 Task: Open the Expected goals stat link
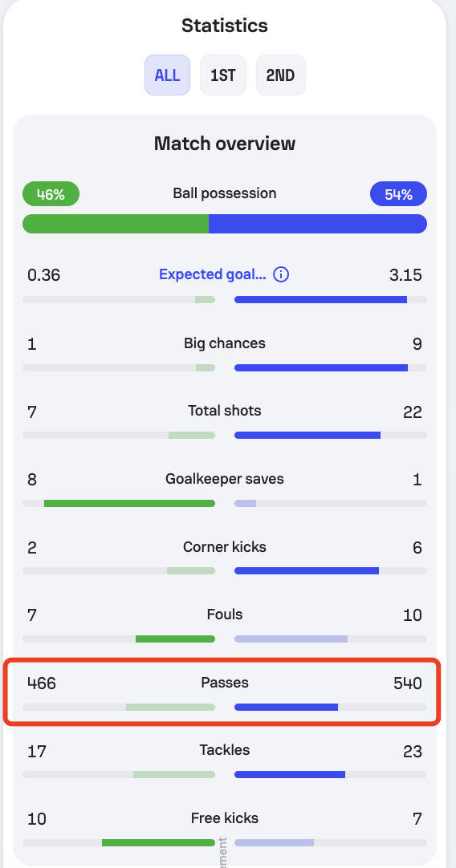pos(212,274)
